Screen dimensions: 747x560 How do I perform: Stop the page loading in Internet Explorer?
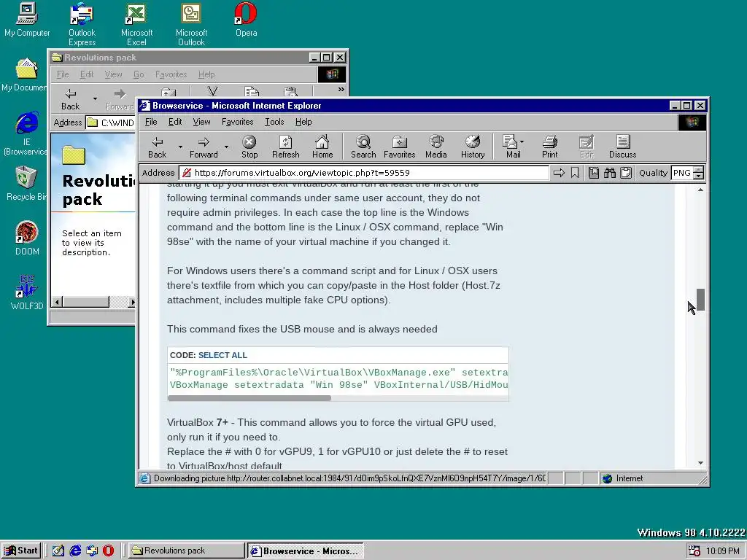point(249,147)
